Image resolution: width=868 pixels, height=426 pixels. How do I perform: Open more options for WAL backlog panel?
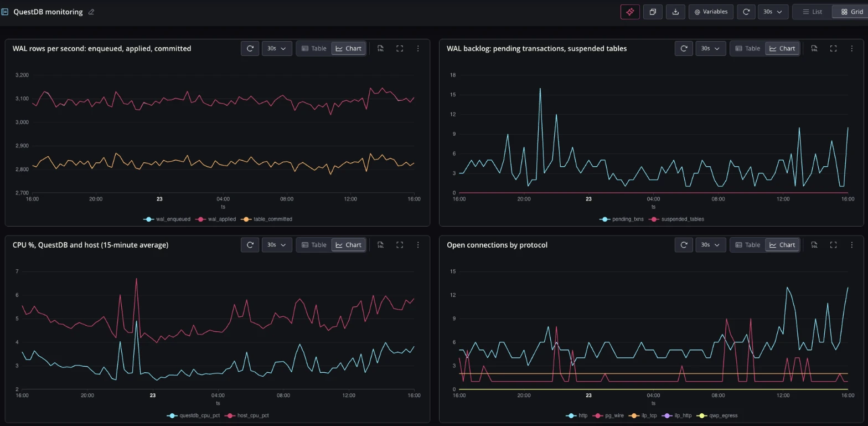(852, 48)
